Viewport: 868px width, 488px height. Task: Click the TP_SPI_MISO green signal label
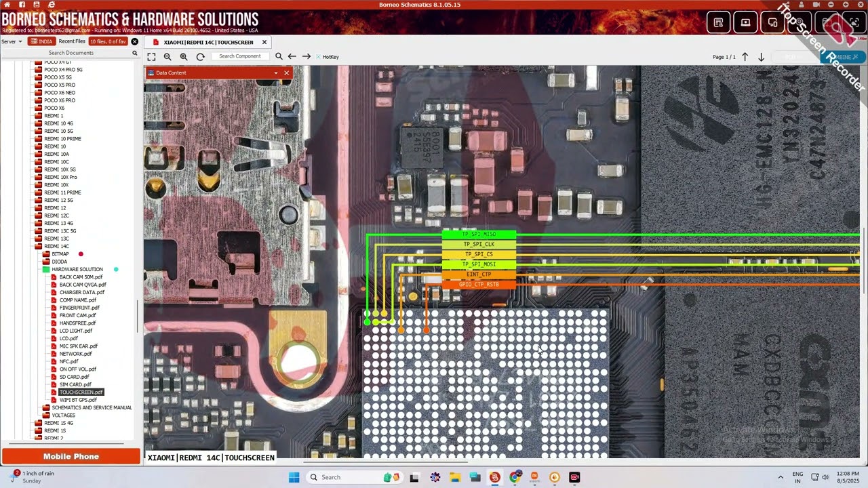[479, 235]
